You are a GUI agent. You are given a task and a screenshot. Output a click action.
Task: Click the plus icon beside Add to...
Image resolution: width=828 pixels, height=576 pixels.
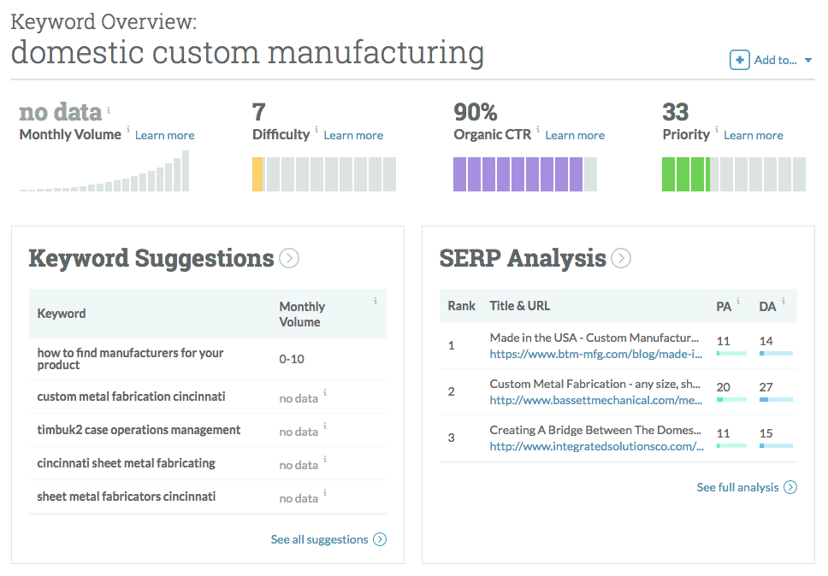[x=739, y=60]
